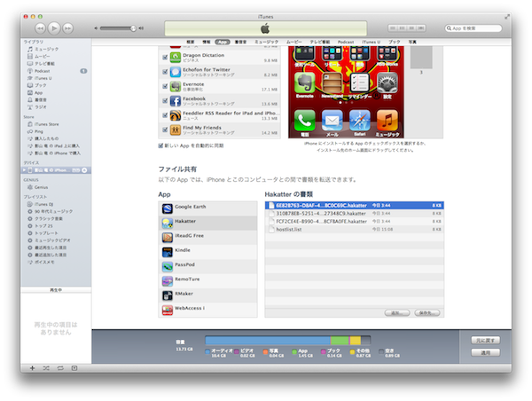Viewport: 532px width, 401px height.
Task: Select the hostlist.list document
Action: coord(354,230)
